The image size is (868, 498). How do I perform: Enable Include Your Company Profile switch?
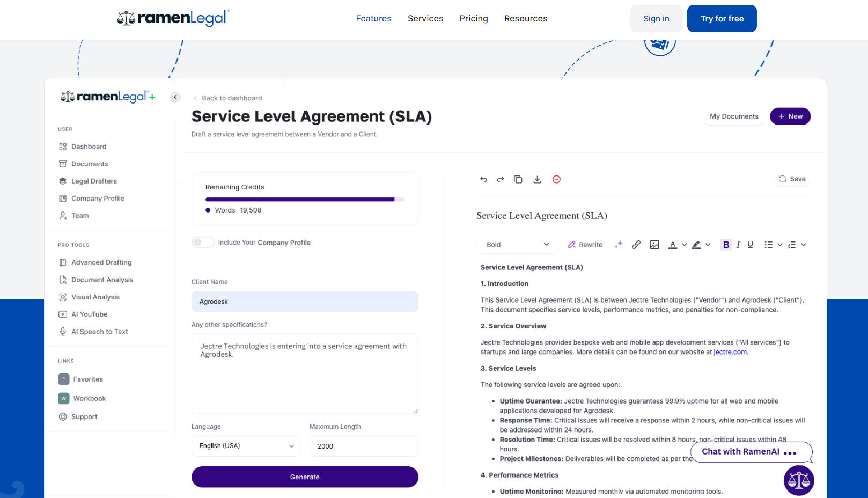coord(203,243)
